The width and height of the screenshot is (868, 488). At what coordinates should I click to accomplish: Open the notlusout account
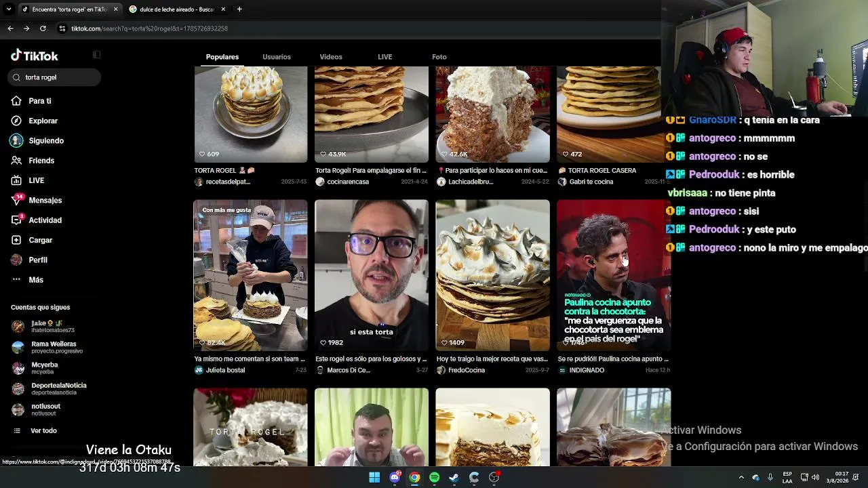tap(37, 409)
